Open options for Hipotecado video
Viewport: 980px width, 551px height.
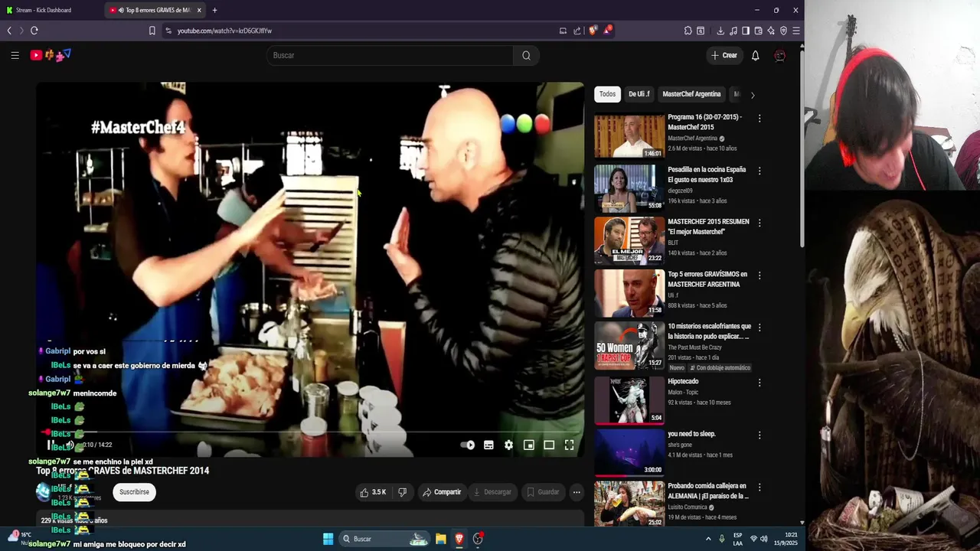(759, 383)
